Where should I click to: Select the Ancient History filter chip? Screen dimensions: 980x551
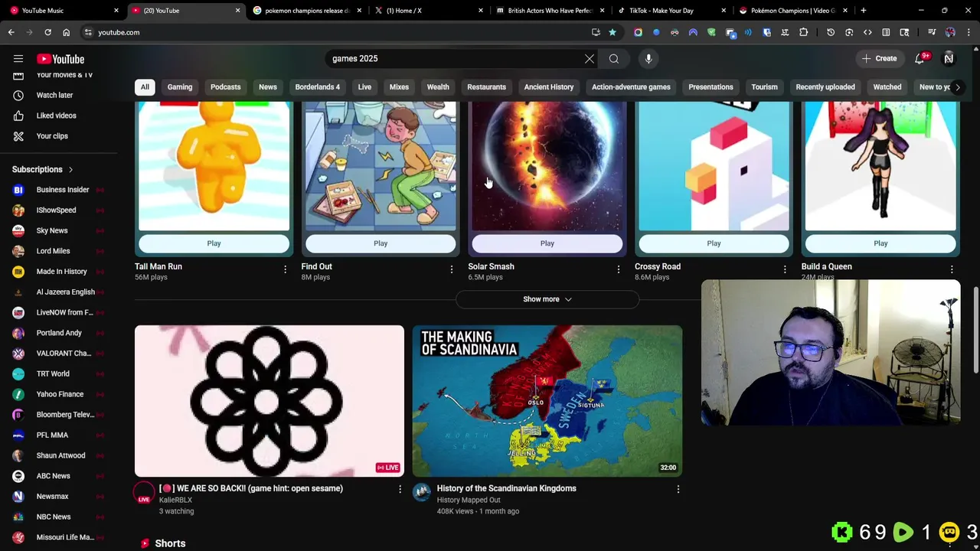(x=549, y=87)
